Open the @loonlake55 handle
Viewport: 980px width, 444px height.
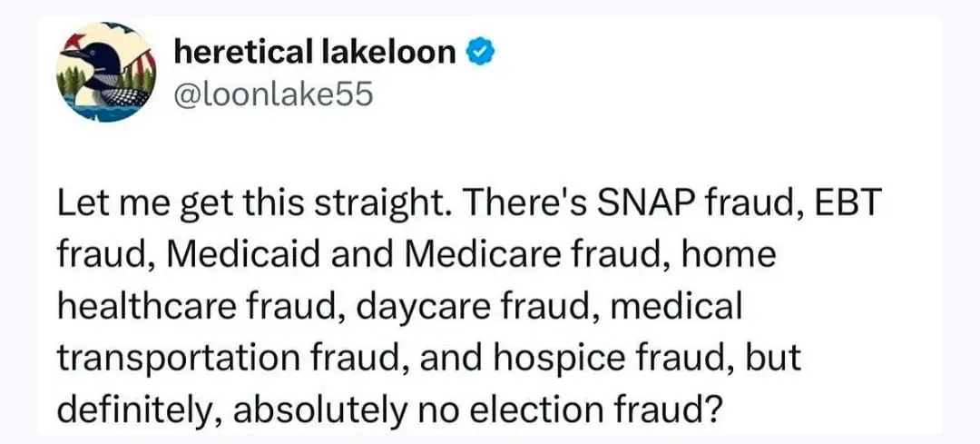[x=272, y=93]
